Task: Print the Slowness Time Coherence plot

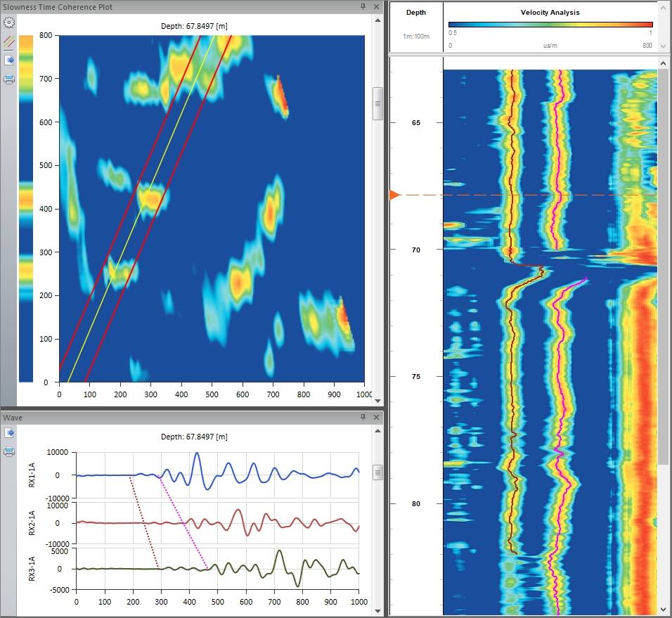Action: tap(9, 79)
